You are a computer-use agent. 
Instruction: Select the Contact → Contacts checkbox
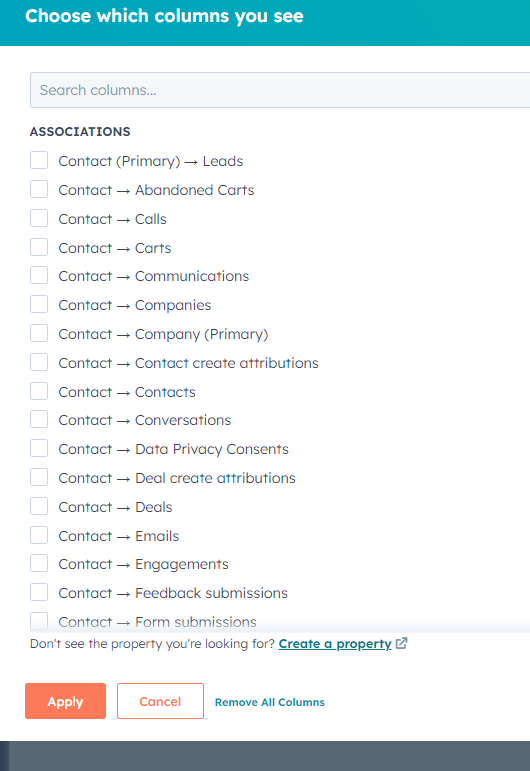[39, 391]
